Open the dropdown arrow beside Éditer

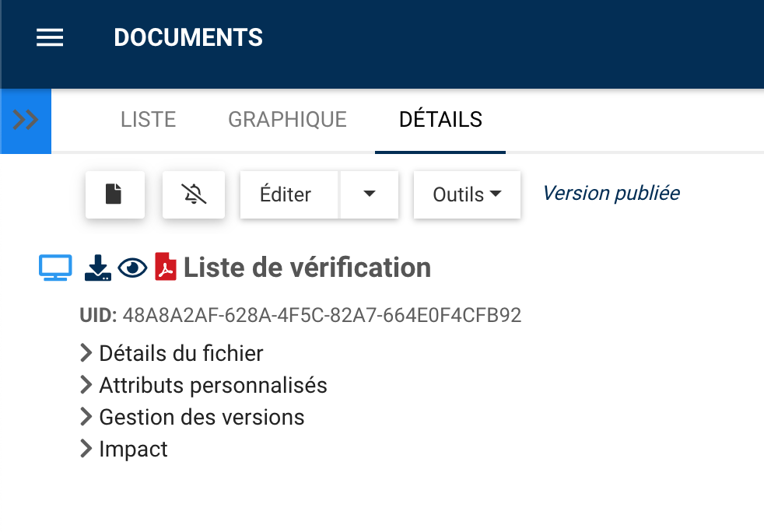(x=370, y=194)
